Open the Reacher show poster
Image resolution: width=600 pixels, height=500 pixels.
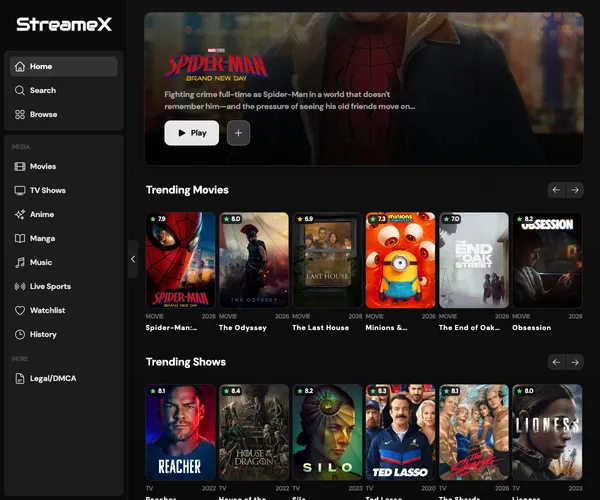coord(180,432)
